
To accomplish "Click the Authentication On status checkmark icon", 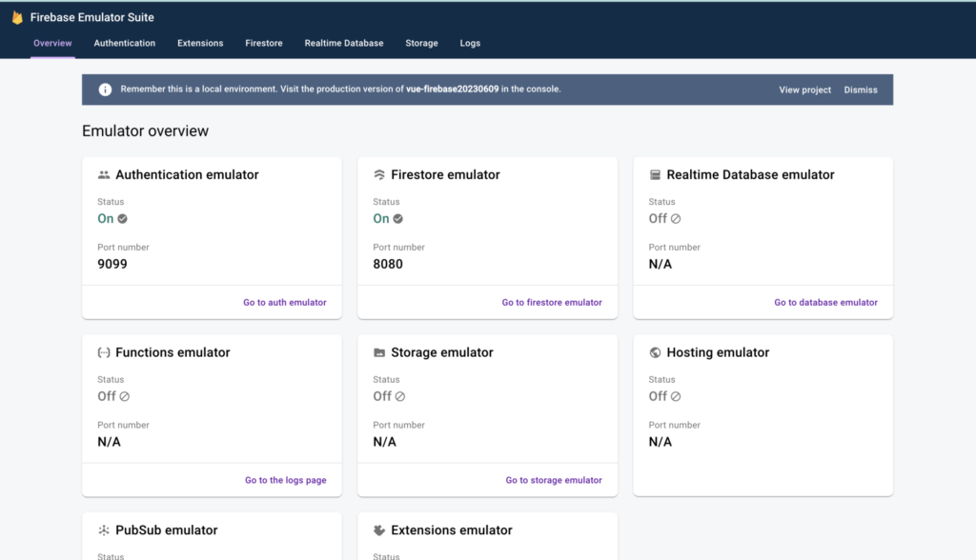I will coord(123,219).
